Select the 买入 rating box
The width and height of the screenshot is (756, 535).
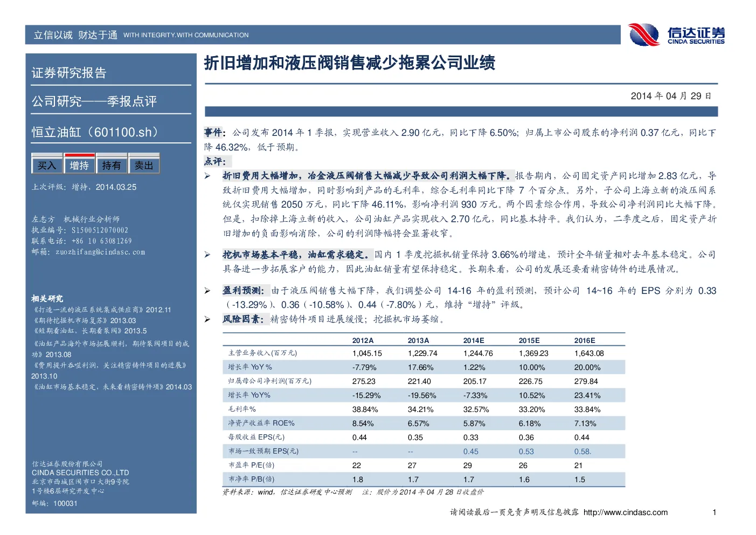click(x=47, y=166)
